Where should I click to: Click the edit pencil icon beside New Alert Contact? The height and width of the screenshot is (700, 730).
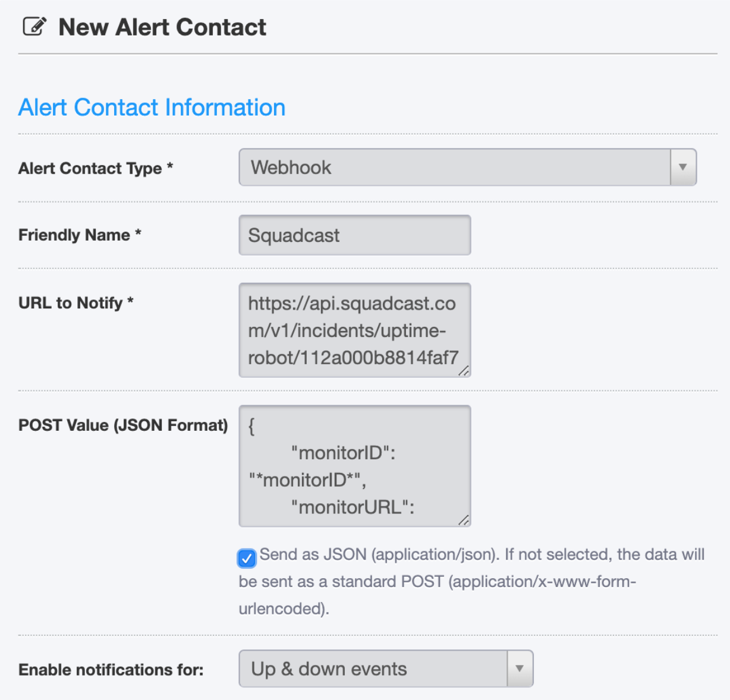click(34, 27)
